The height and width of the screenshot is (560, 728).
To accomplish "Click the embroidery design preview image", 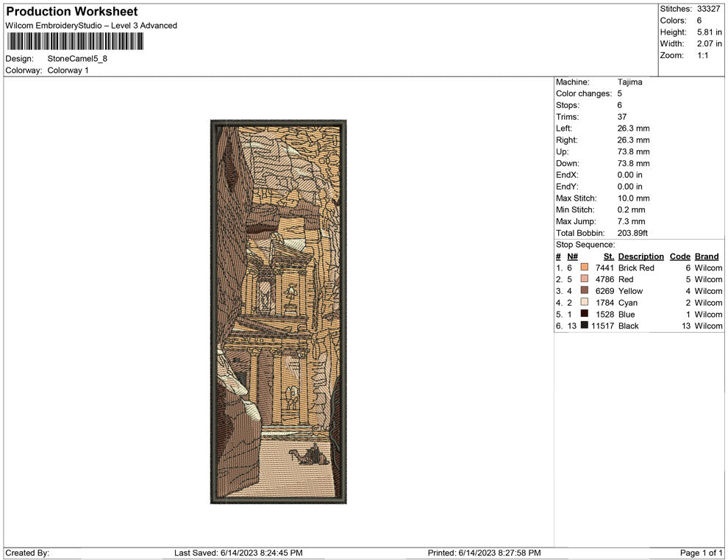I will coord(278,312).
